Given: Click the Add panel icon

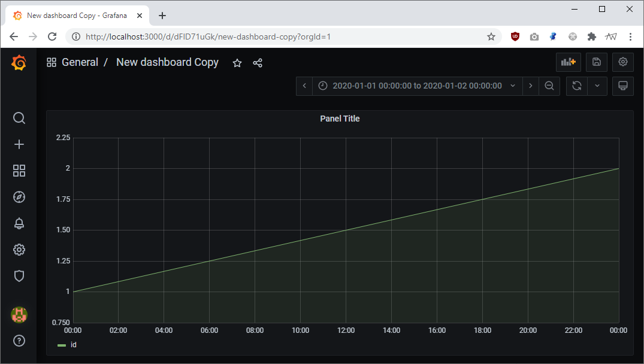Looking at the screenshot, I should [569, 62].
